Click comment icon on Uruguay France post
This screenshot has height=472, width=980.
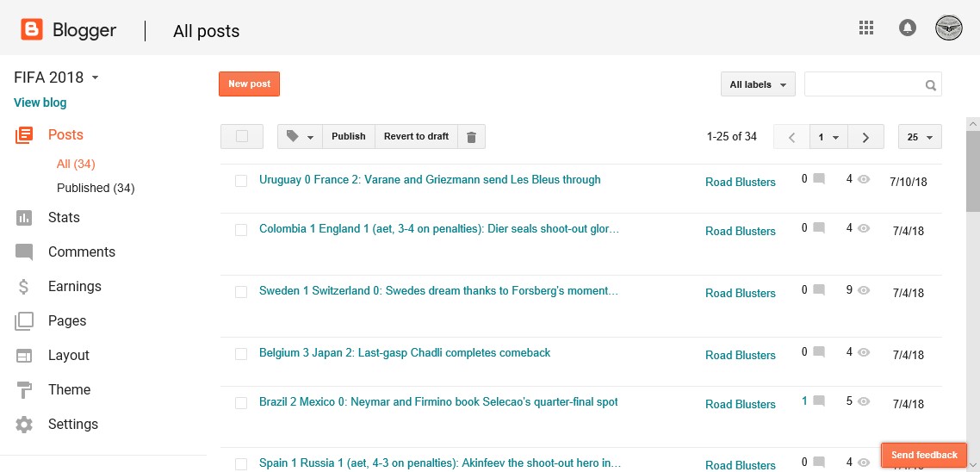tap(819, 179)
